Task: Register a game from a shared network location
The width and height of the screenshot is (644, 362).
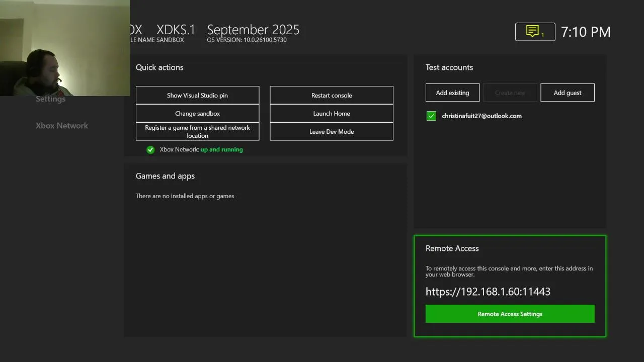Action: pos(197,132)
